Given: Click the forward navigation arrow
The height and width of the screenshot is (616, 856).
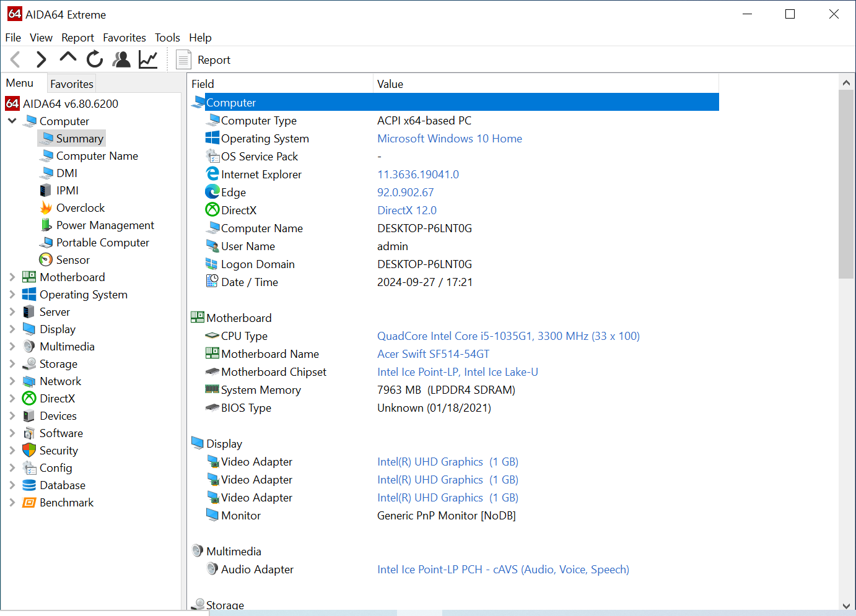Looking at the screenshot, I should (x=41, y=59).
